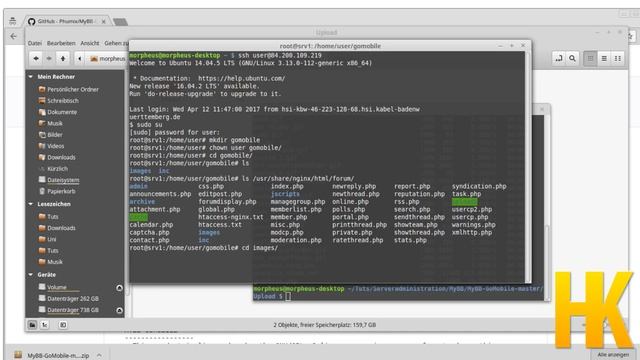Hide the sidebar via status bar icon
Image resolution: width=640 pixels, height=360 pixels.
click(x=63, y=325)
